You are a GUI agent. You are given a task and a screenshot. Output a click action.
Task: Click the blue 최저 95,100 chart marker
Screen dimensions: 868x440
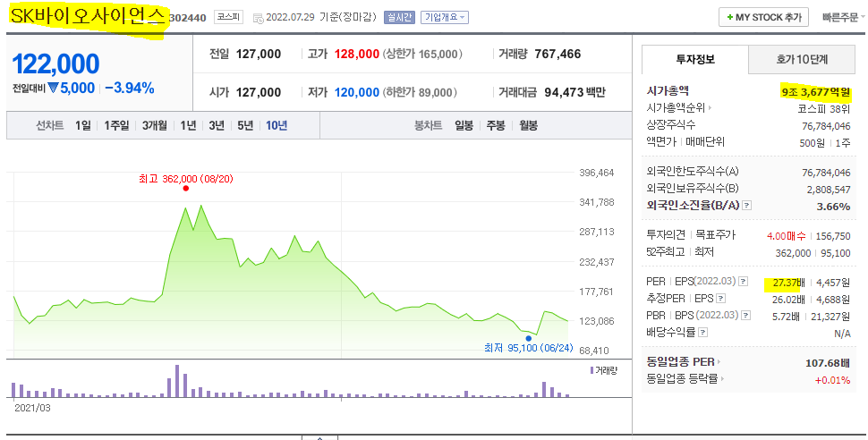(529, 338)
